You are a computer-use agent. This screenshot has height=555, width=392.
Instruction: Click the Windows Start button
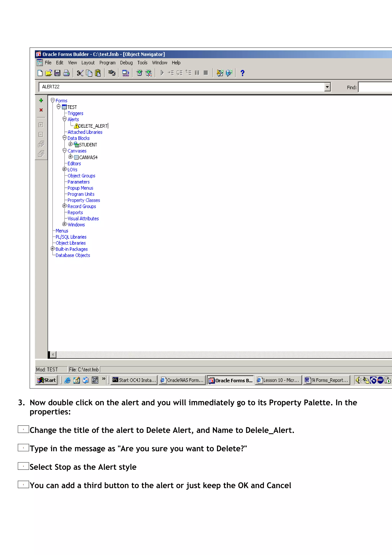47,380
